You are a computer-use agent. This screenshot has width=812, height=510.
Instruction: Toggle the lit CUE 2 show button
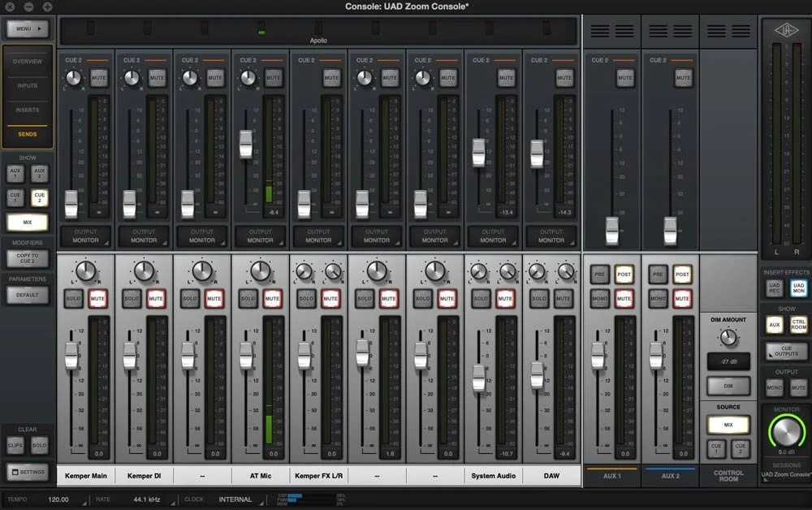click(39, 198)
